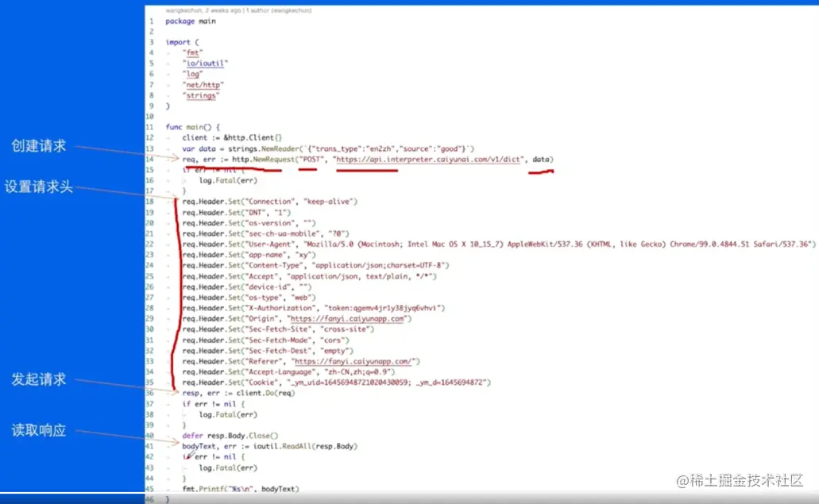
Task: Click the ioutil.ReadAll(resp.Body) line
Action: click(269, 446)
